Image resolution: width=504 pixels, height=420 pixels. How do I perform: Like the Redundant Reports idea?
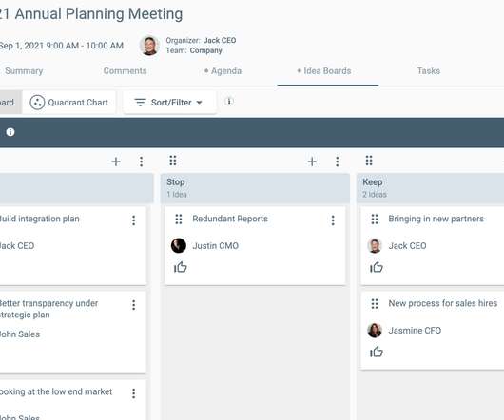point(181,267)
